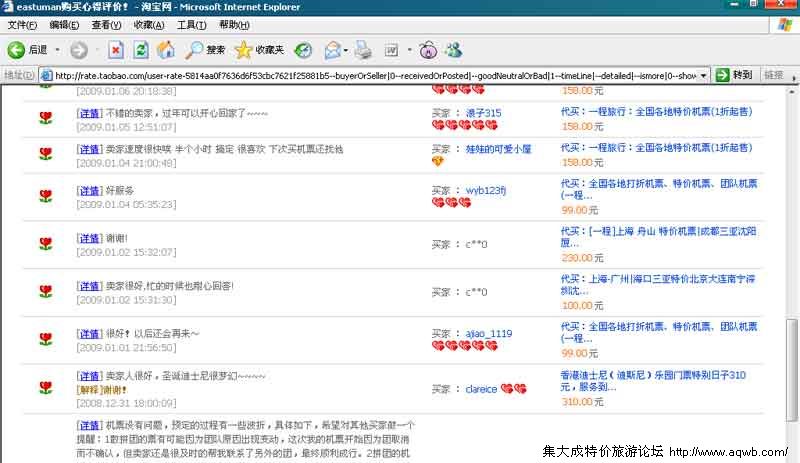Open buyer wyb123fj profile link

point(485,190)
